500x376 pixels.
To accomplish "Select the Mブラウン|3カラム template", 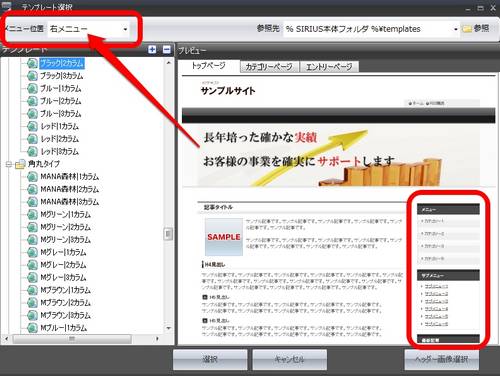I will (65, 315).
